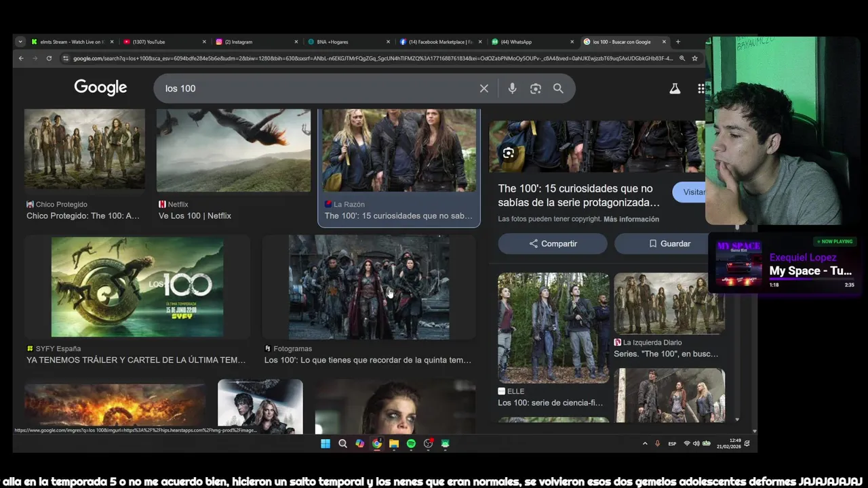Switch to the (1307) YouTube tab
This screenshot has height=488, width=868.
pyautogui.click(x=165, y=42)
